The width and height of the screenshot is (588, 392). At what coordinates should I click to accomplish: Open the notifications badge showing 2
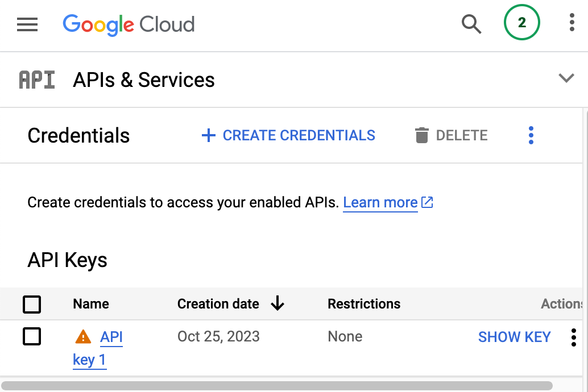[521, 23]
